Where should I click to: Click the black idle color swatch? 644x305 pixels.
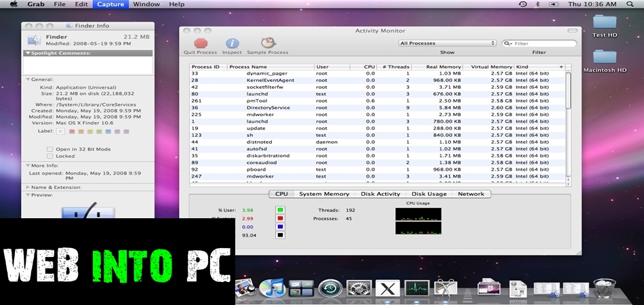pyautogui.click(x=281, y=235)
